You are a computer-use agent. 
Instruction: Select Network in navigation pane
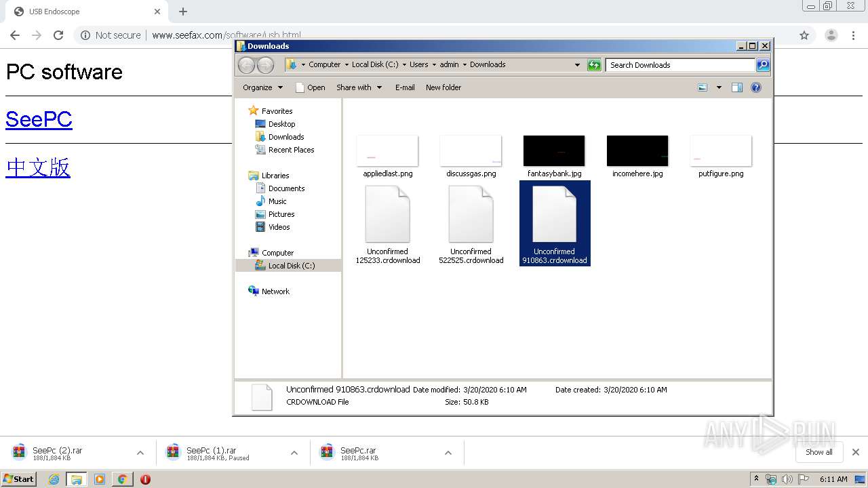[x=269, y=291]
